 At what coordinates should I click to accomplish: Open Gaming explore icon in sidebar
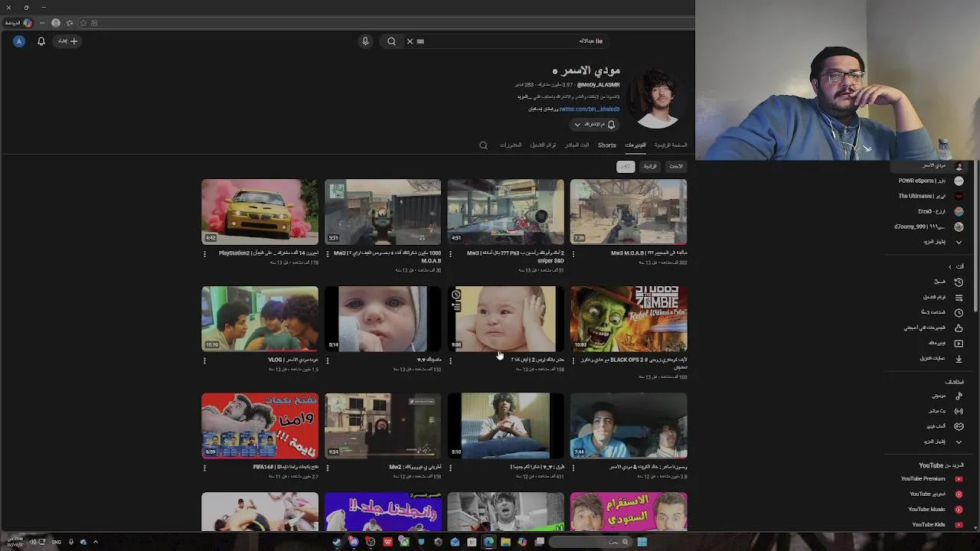pos(959,426)
